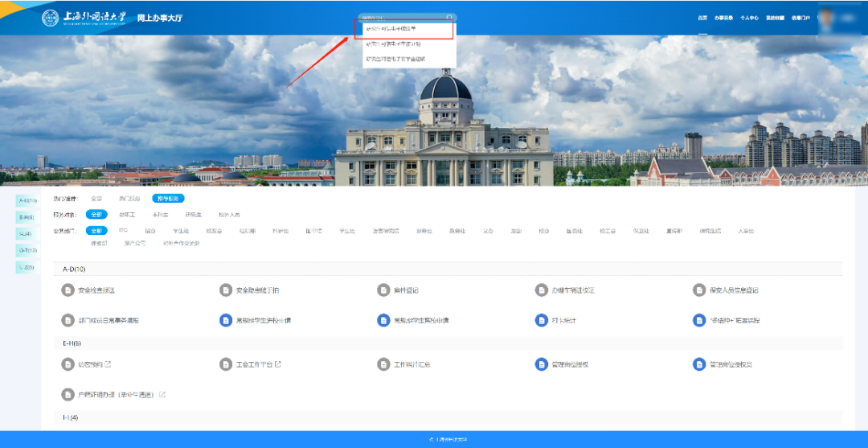This screenshot has width=868, height=448.
Task: Click the gray icon beside 工作周报汇总
Action: tap(383, 364)
